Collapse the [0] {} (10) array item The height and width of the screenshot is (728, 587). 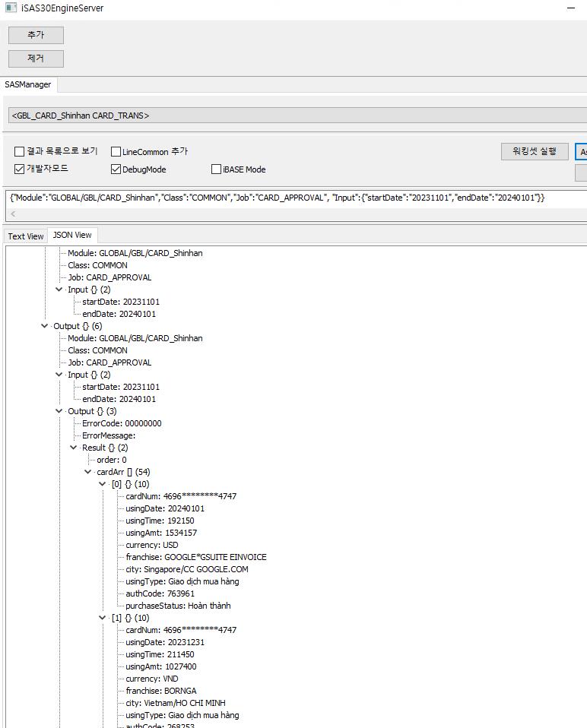102,484
